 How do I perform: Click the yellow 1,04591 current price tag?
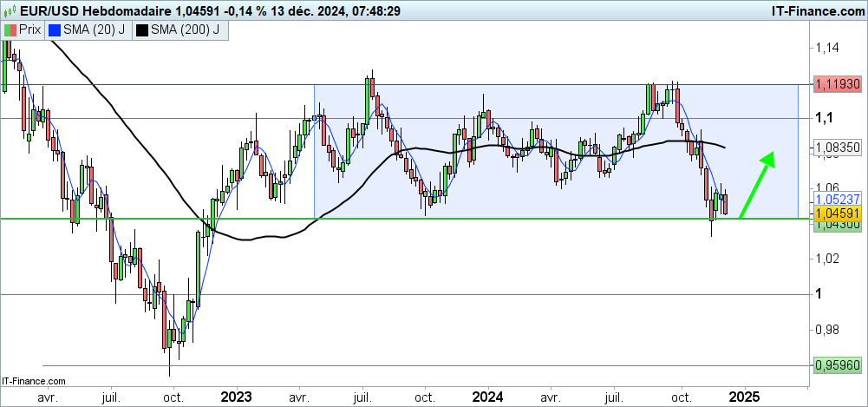(x=836, y=212)
